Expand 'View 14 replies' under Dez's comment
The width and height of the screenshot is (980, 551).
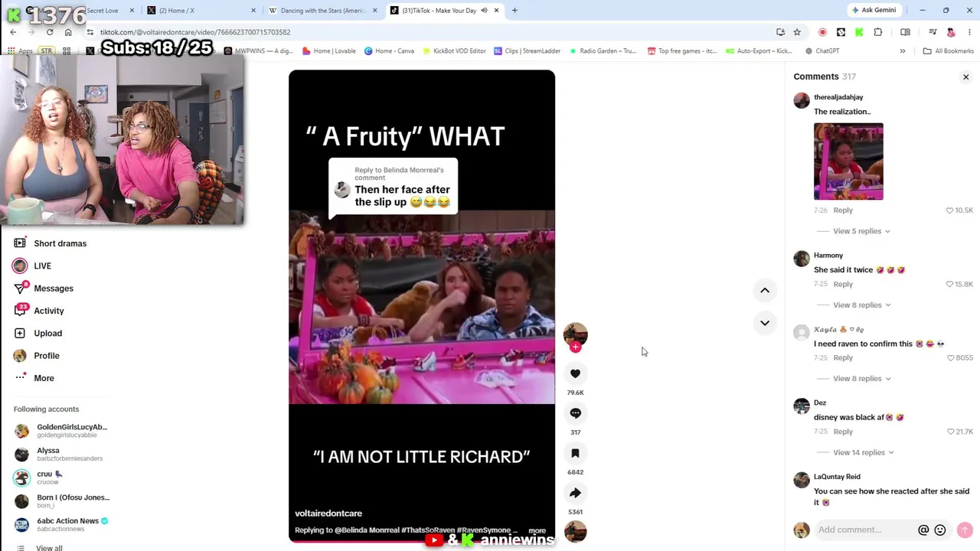pyautogui.click(x=864, y=452)
